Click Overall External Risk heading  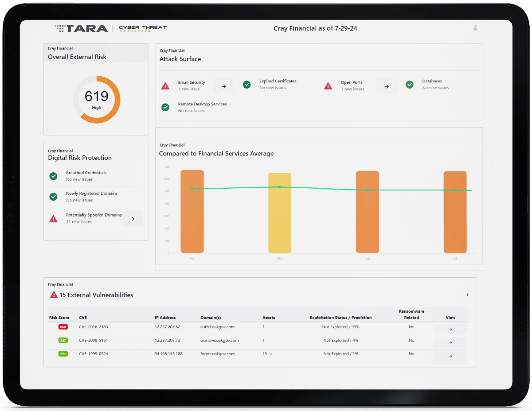point(77,57)
